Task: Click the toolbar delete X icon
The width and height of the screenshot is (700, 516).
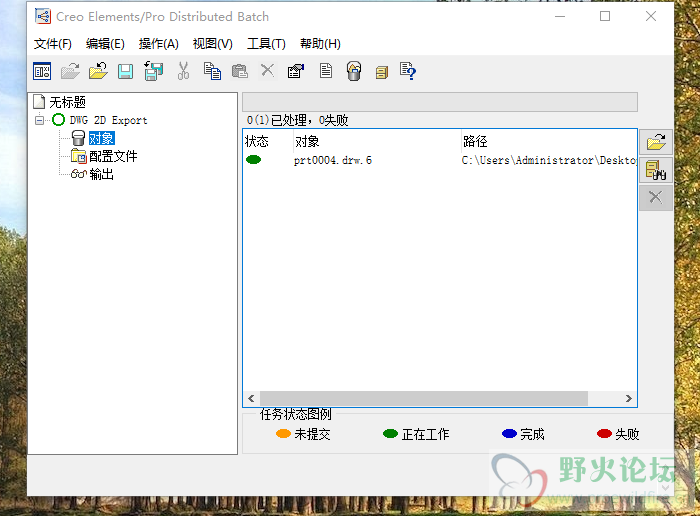Action: [267, 71]
